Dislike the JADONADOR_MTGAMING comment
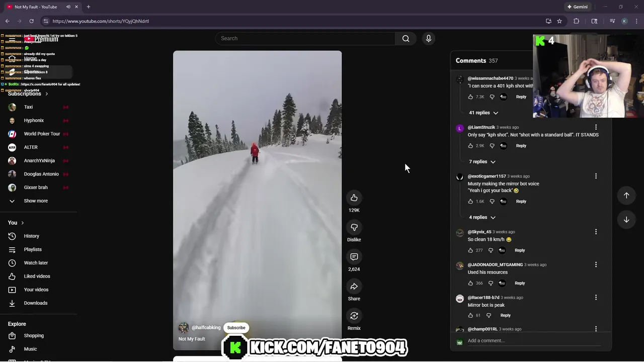The height and width of the screenshot is (362, 644). (491, 283)
